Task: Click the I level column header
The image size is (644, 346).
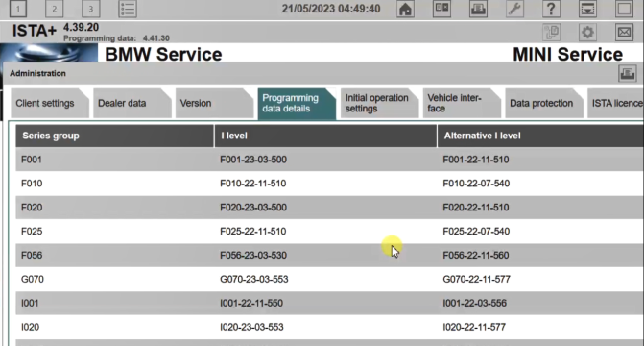Action: [x=325, y=136]
